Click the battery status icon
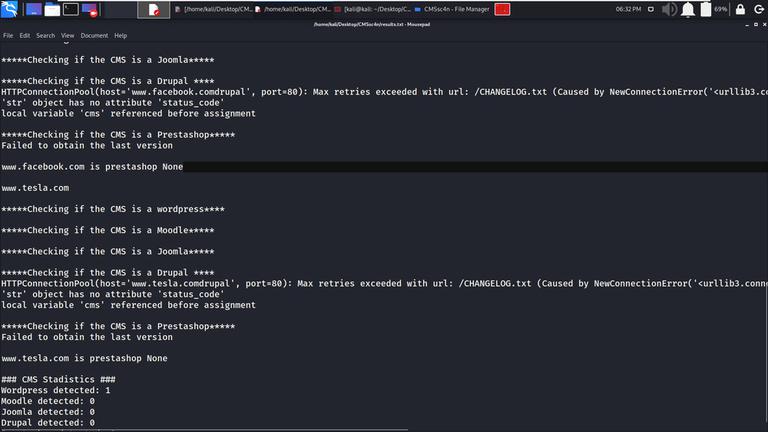Viewport: 768px width, 432px height. (x=706, y=9)
